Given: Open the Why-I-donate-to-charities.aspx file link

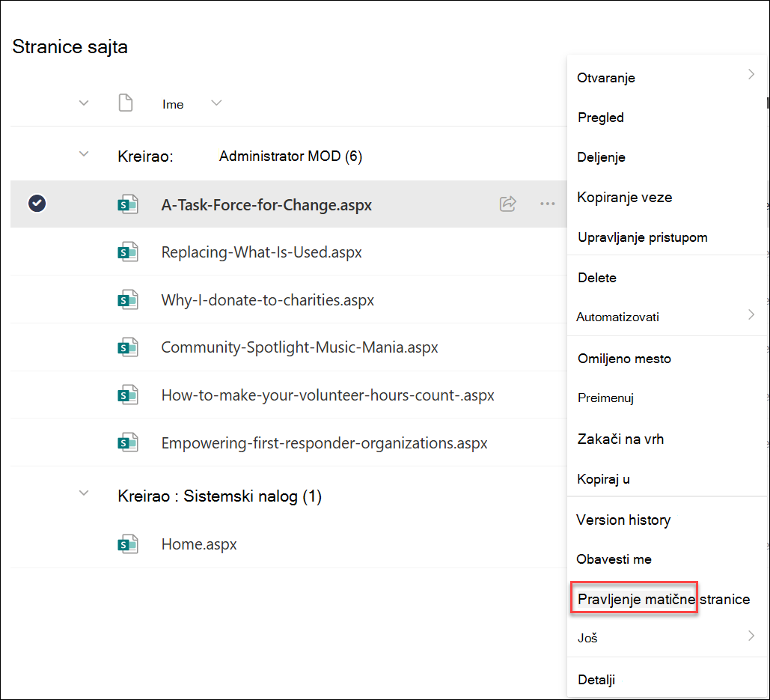Looking at the screenshot, I should click(x=268, y=299).
